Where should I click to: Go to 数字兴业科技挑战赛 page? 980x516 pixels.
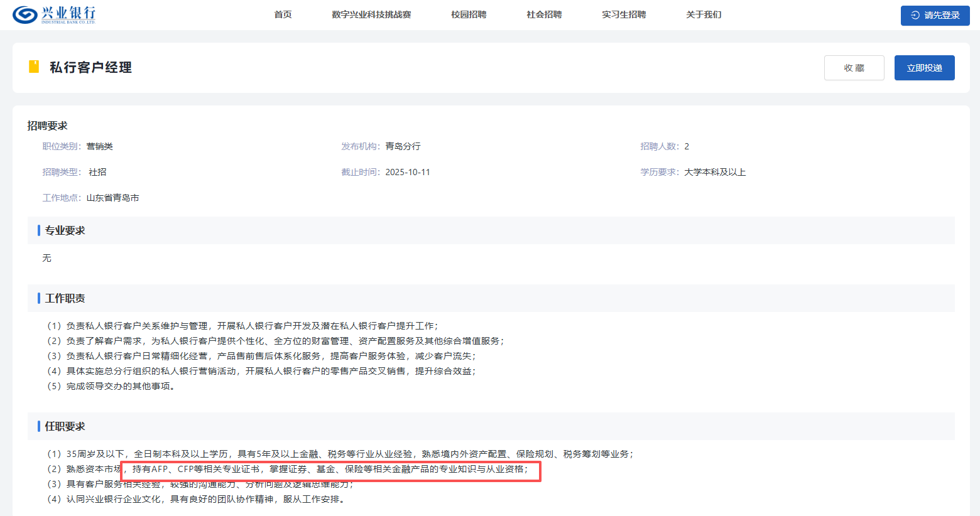(371, 14)
